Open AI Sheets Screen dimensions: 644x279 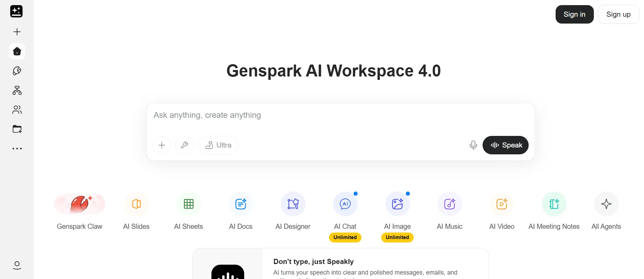189,212
